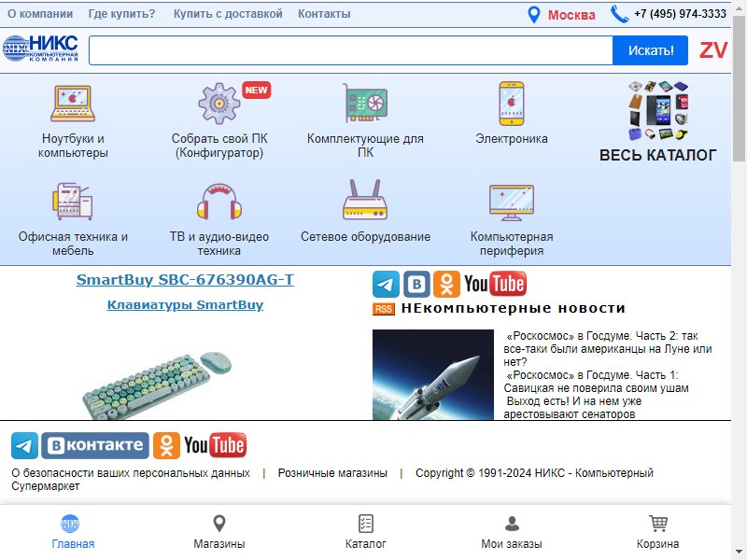
Task: Open the footer Odnoklassniki icon
Action: [x=167, y=445]
